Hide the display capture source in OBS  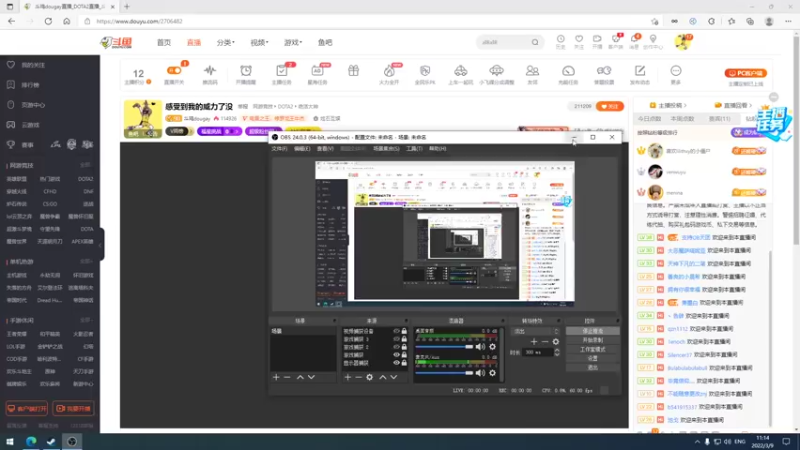pyautogui.click(x=396, y=363)
